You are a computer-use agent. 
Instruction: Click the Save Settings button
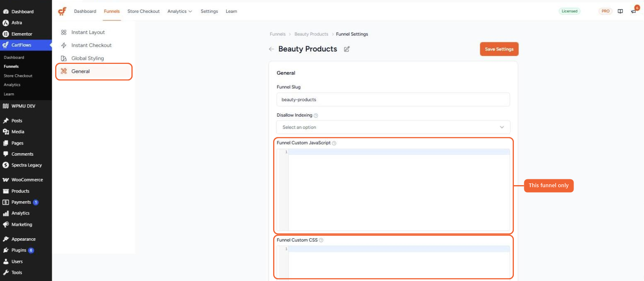click(x=499, y=49)
